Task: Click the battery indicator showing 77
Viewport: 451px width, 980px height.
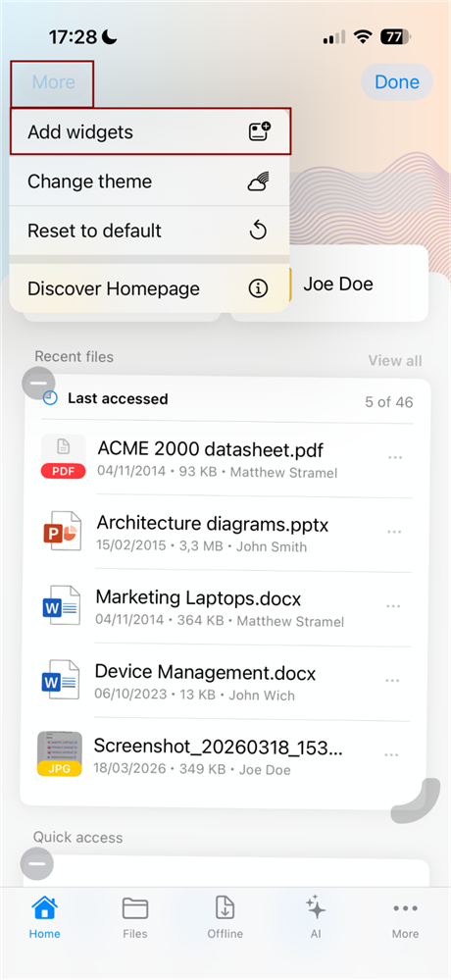Action: point(396,37)
